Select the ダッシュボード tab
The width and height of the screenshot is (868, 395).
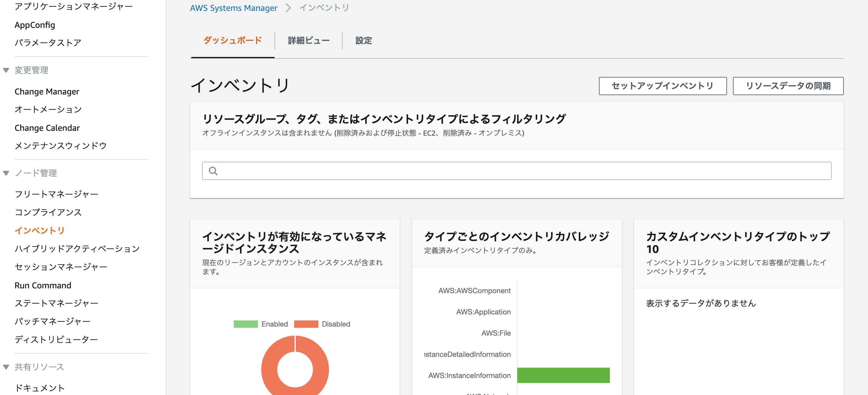point(232,40)
